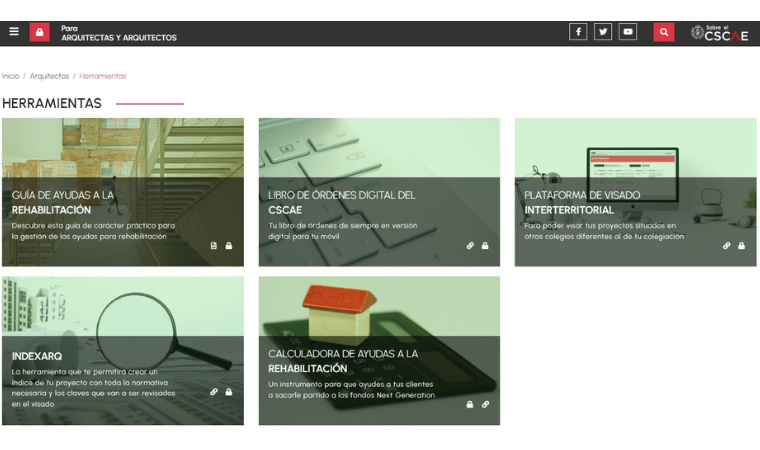Screen dimensions: 760x450
Task: Click the link icon on IndexArq card
Action: click(x=213, y=392)
